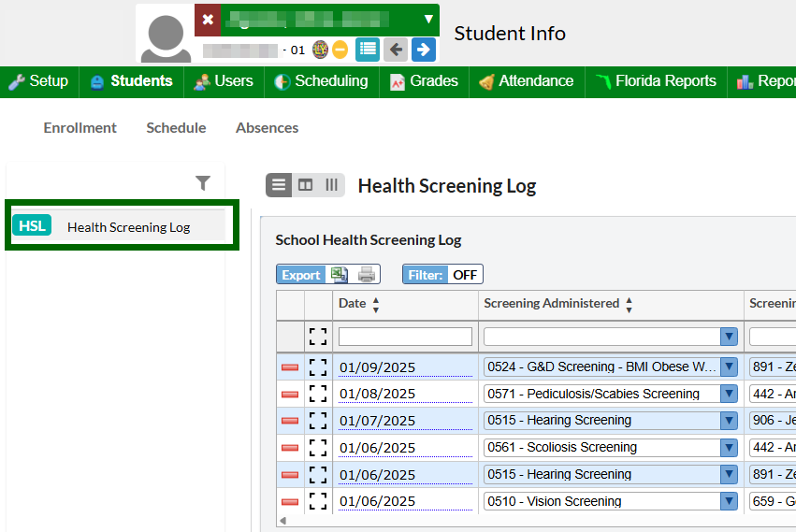Screen dimensions: 796x532
Task: Open the Users menu
Action: (x=224, y=81)
